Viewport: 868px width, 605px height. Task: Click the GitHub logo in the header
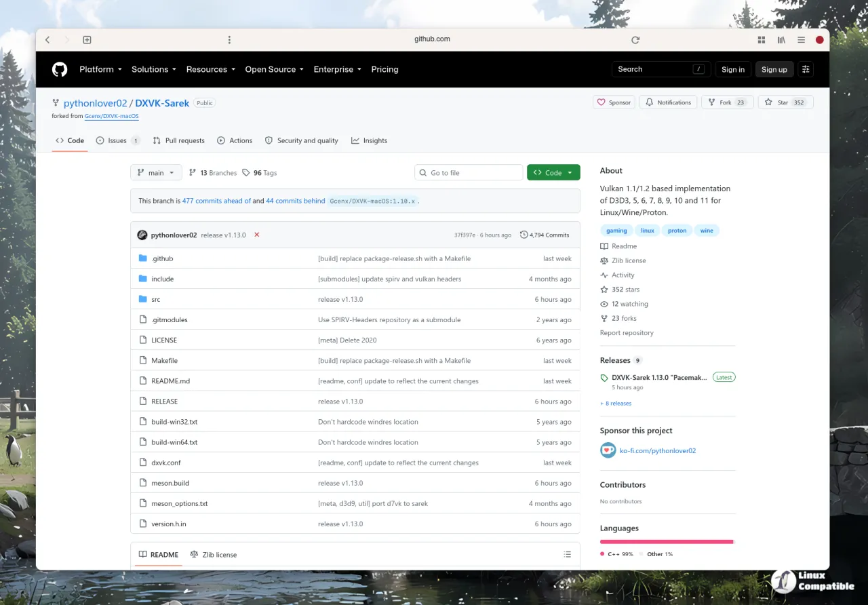[60, 69]
